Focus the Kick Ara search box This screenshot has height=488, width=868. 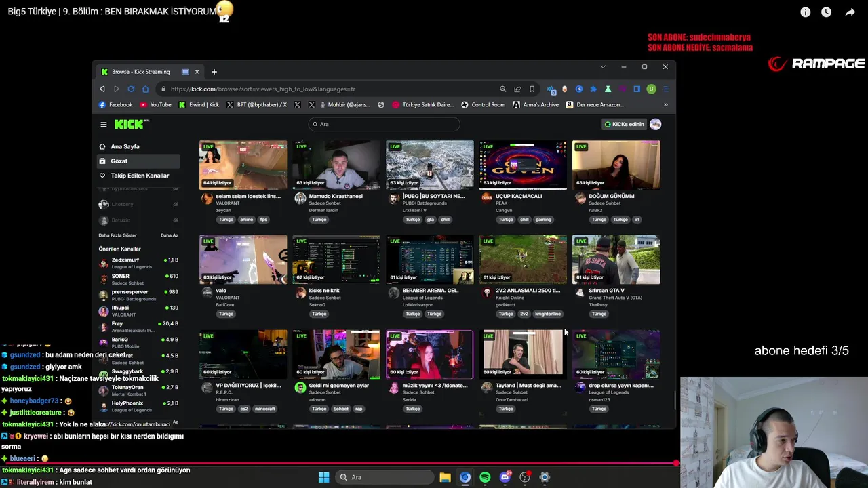384,124
